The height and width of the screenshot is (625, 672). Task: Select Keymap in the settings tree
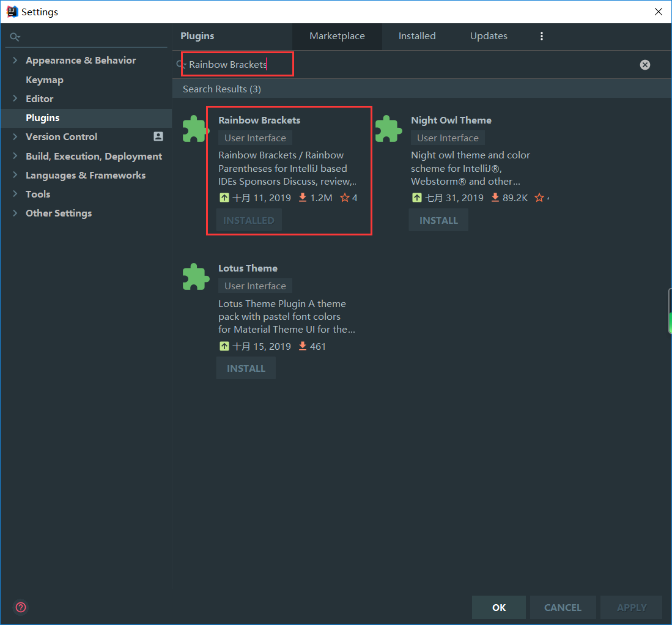[44, 80]
